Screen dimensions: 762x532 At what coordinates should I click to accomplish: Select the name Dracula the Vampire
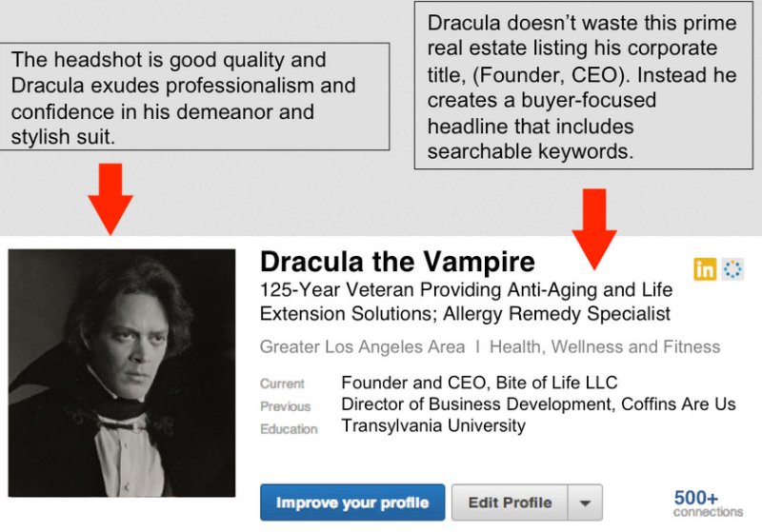pyautogui.click(x=397, y=262)
